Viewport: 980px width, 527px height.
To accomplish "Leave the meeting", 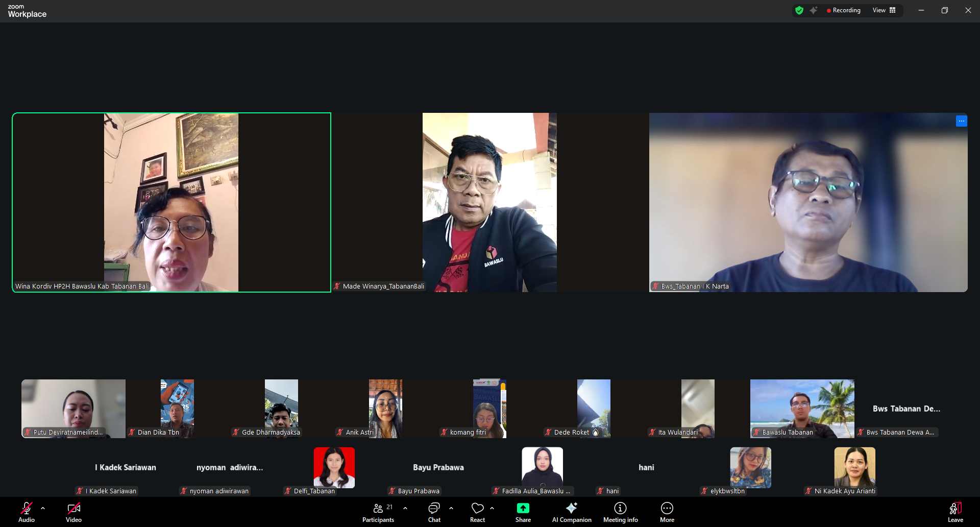I will pos(955,512).
